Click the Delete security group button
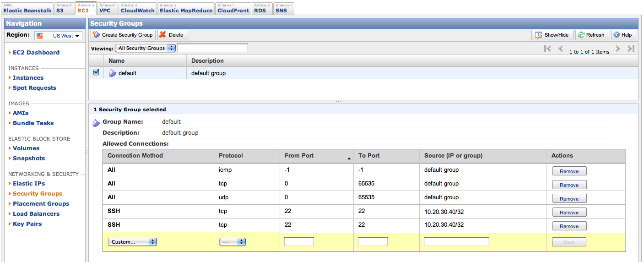Image resolution: width=644 pixels, height=262 pixels. (173, 35)
